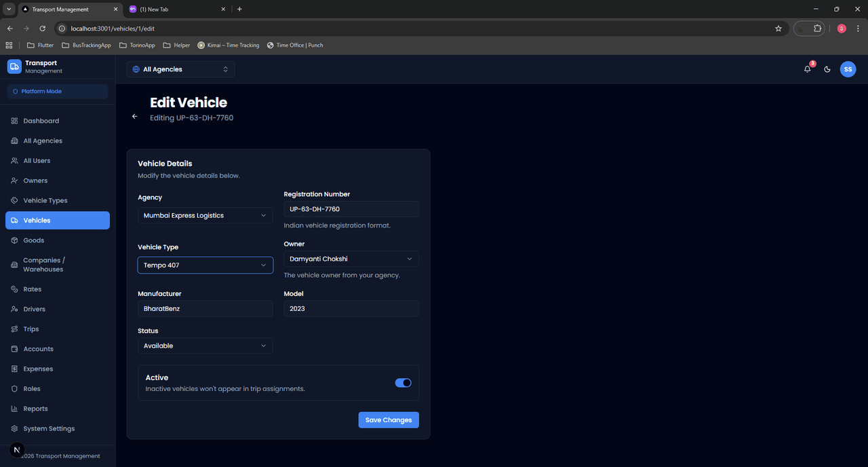Open the Reports sidebar item
The image size is (868, 467).
(58, 409)
